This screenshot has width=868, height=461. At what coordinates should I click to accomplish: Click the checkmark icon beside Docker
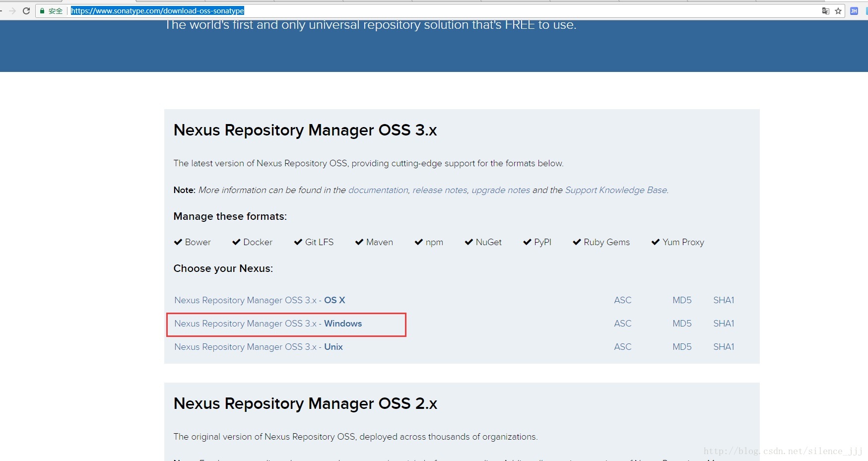(x=236, y=242)
